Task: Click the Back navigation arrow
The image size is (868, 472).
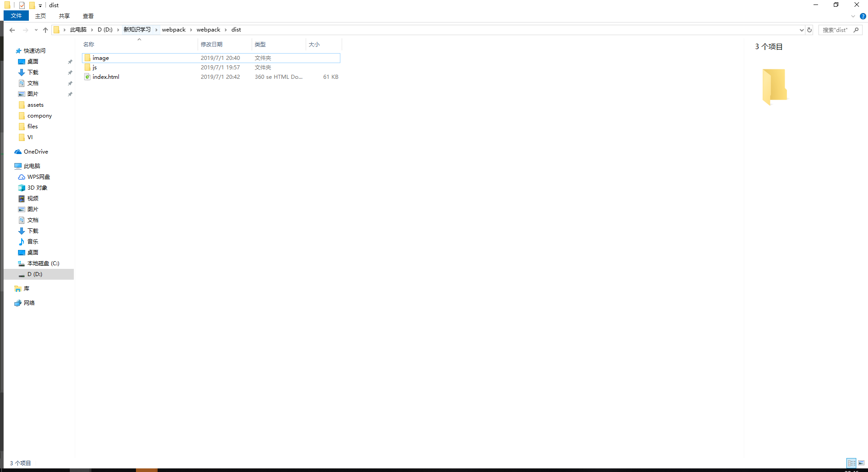Action: (x=12, y=30)
